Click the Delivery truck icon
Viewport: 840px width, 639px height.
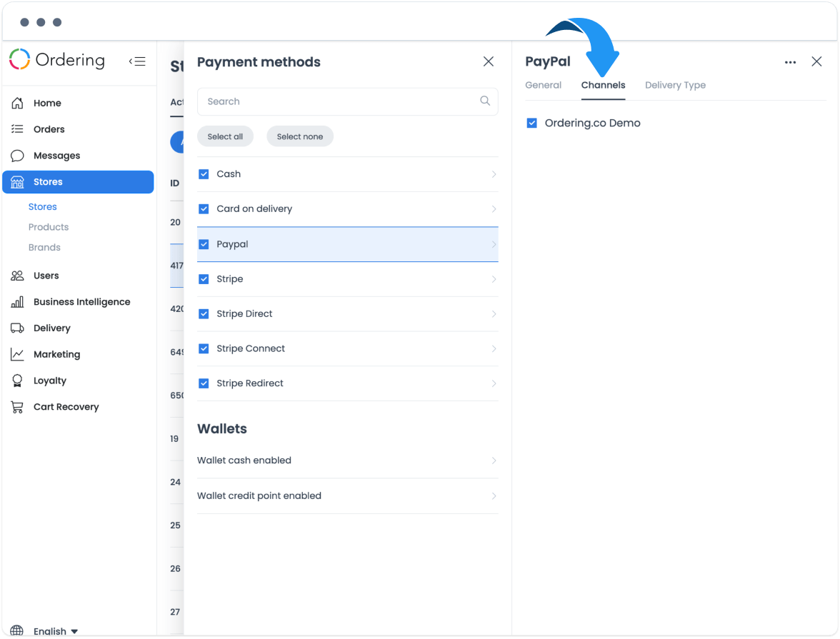tap(17, 328)
